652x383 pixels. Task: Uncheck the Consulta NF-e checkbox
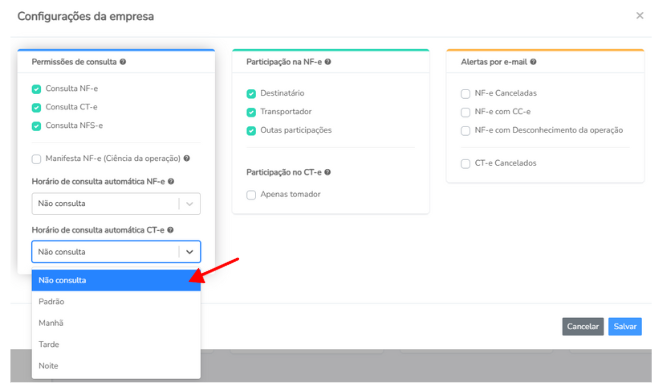click(37, 89)
